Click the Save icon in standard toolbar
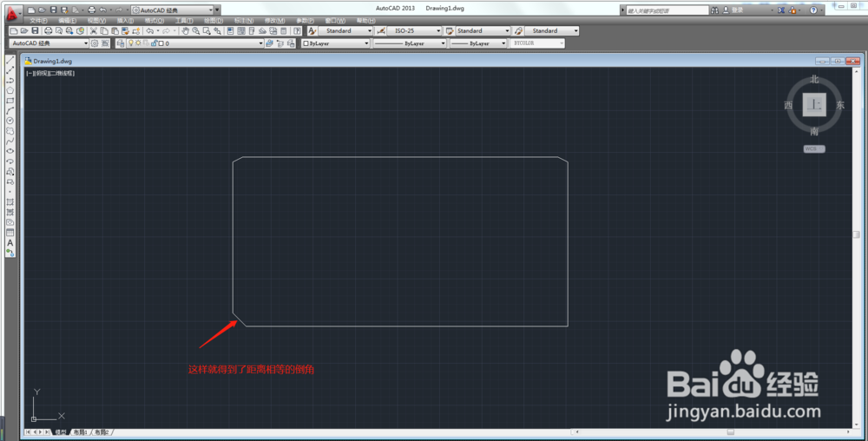The image size is (868, 441). [35, 31]
